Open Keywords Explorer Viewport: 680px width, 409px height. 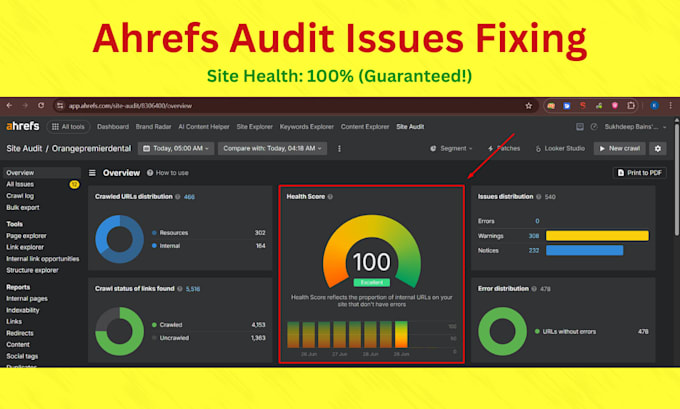tap(307, 127)
